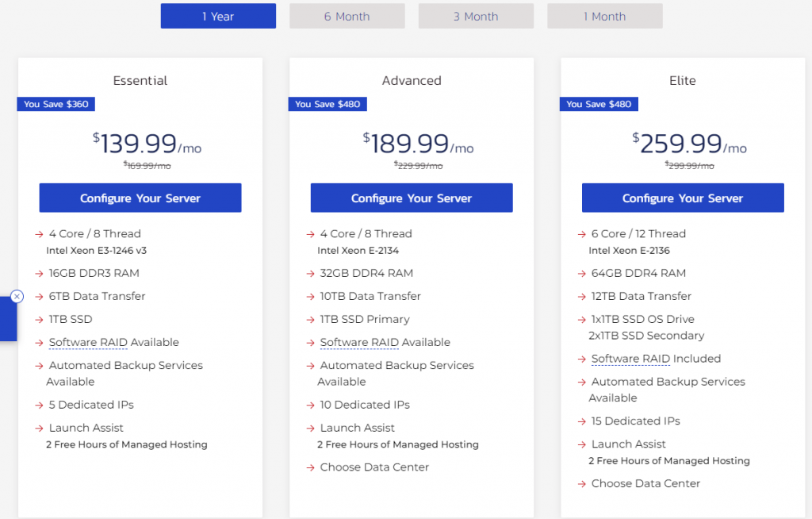Configure the Advanced server plan
This screenshot has height=519, width=812.
click(412, 198)
